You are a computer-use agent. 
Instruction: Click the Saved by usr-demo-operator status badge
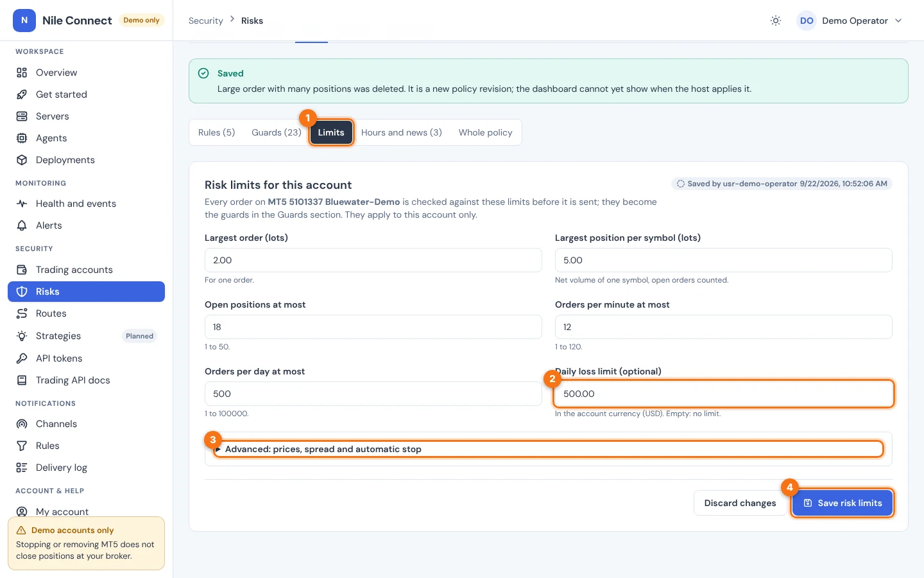tap(782, 184)
